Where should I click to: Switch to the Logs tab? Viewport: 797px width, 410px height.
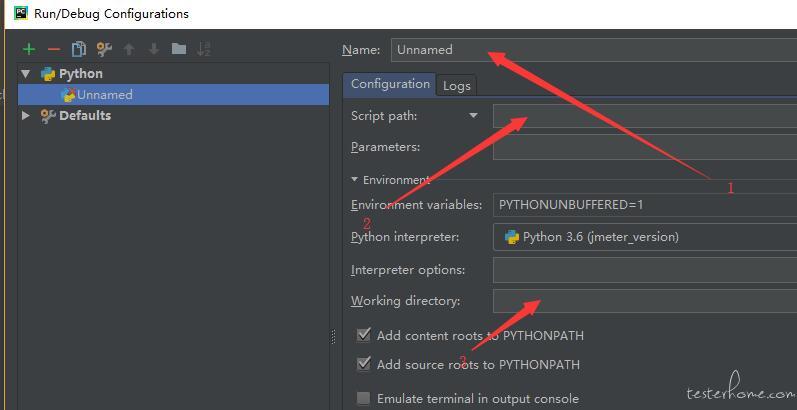coord(456,86)
